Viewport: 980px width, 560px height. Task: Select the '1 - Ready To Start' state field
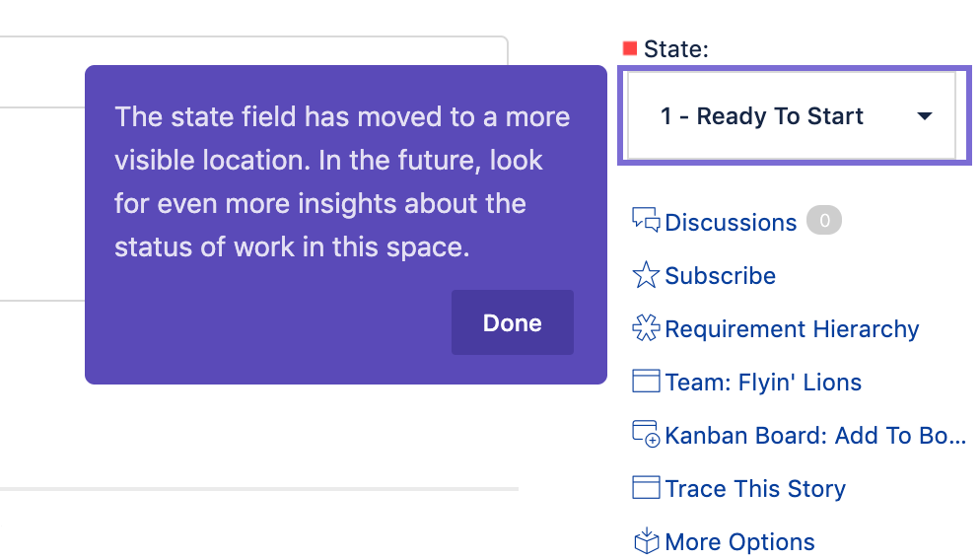[792, 115]
